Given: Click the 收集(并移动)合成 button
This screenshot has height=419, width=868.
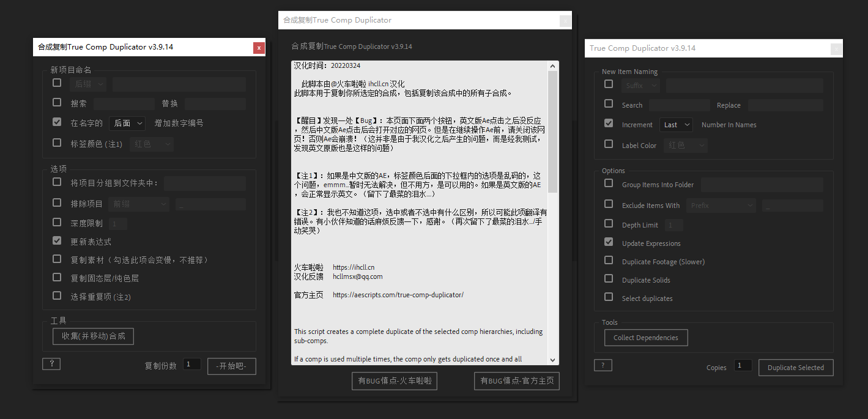Looking at the screenshot, I should click(x=93, y=336).
